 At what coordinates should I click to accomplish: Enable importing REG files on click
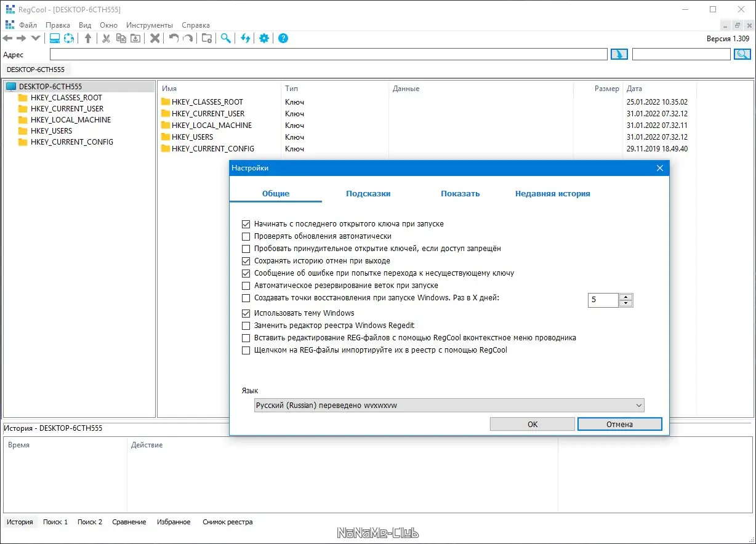click(x=246, y=350)
